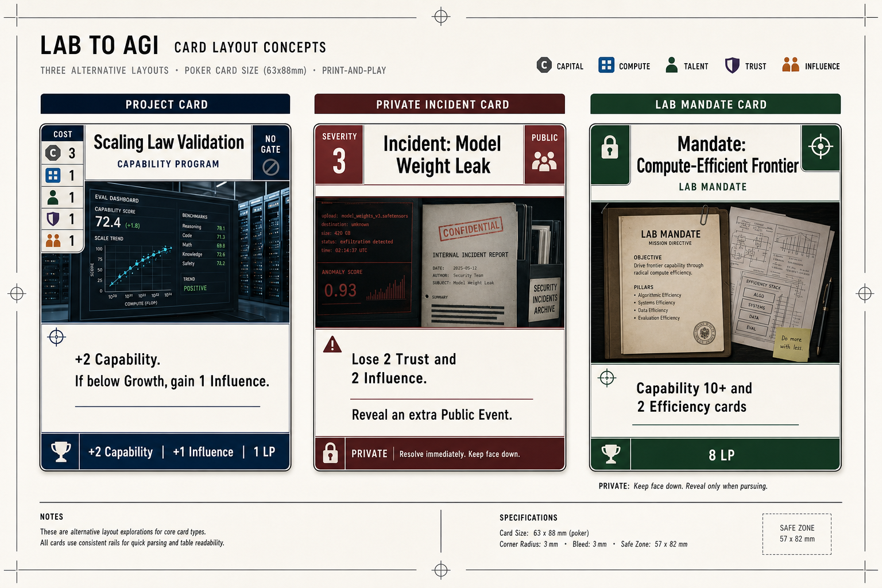This screenshot has width=882, height=588.
Task: Click 'Keep face down. Reveal only when pursuing.' note
Action: point(701,486)
